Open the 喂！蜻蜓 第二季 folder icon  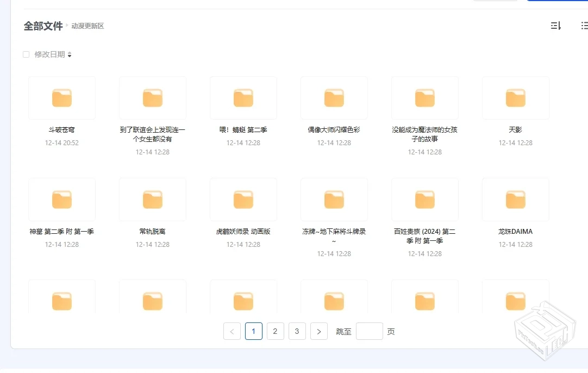243,97
